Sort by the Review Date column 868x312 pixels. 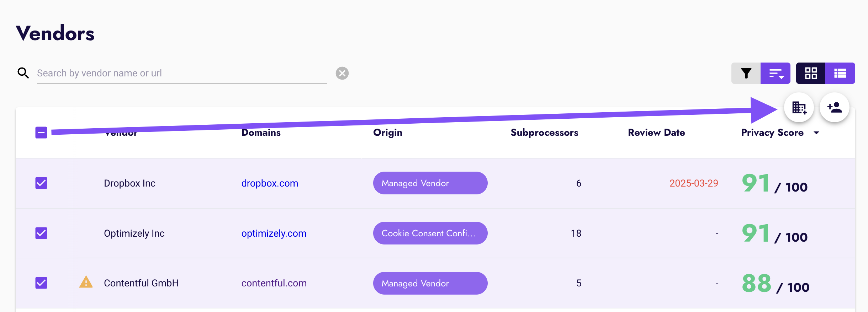tap(656, 133)
